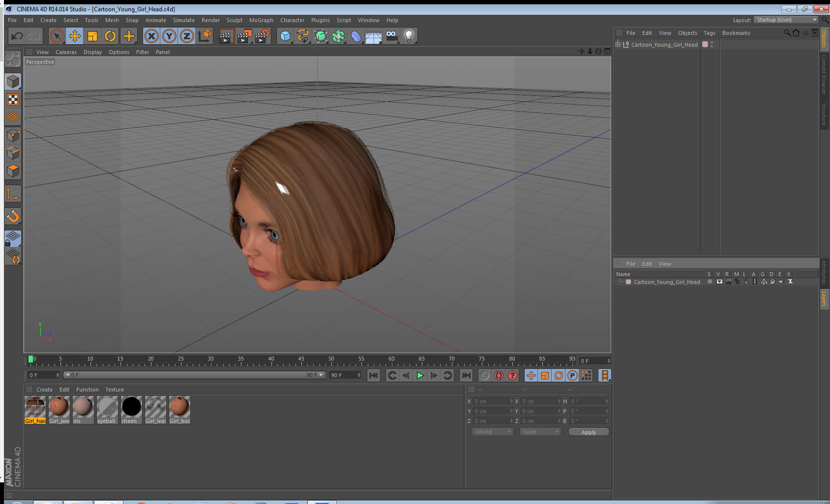The width and height of the screenshot is (830, 504).
Task: Add a NURBS generator object
Action: coord(321,36)
